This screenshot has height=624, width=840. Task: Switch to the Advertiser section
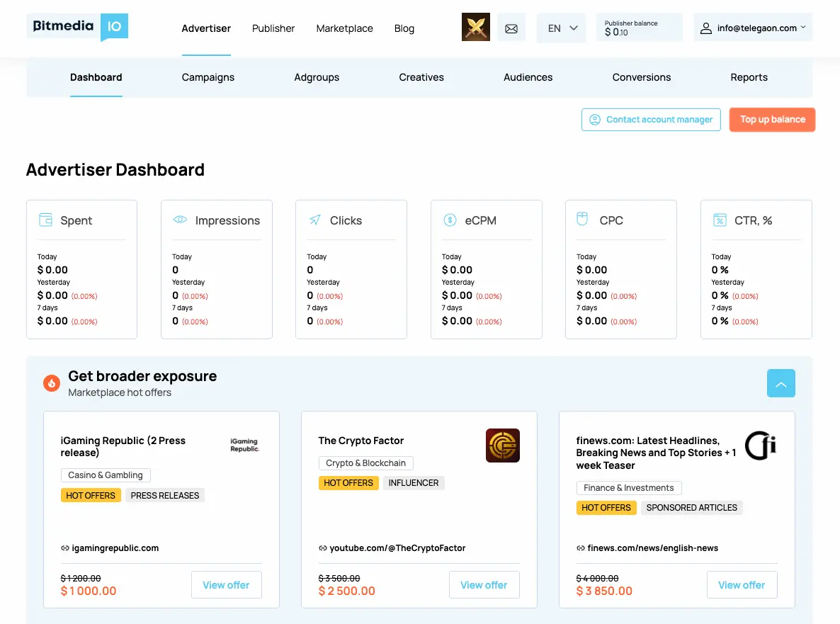pos(206,28)
